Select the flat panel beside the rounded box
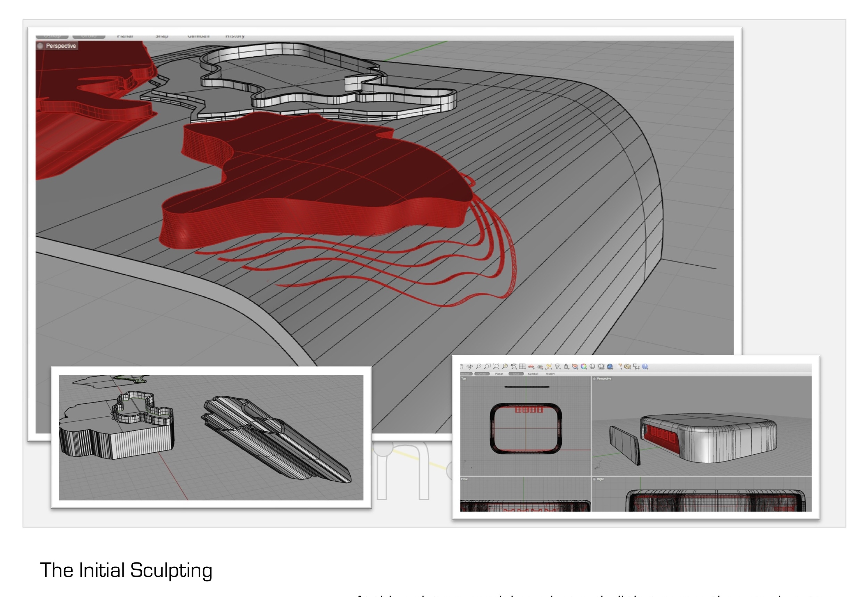 [625, 445]
